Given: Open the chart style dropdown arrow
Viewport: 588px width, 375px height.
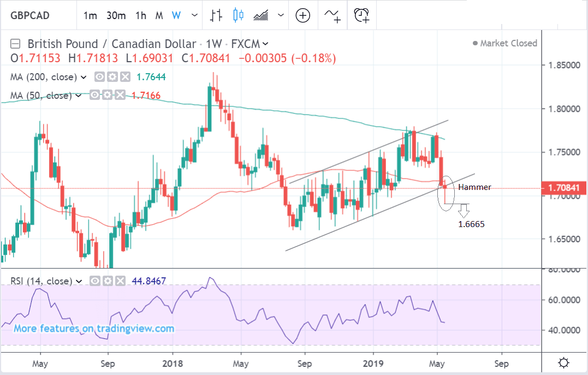Looking at the screenshot, I should 281,15.
